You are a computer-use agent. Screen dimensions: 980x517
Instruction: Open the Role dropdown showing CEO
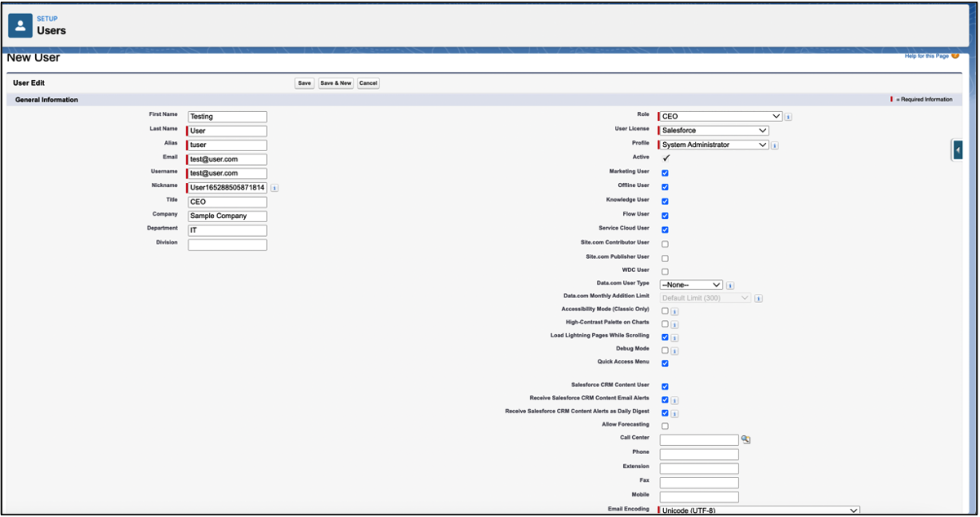click(720, 117)
